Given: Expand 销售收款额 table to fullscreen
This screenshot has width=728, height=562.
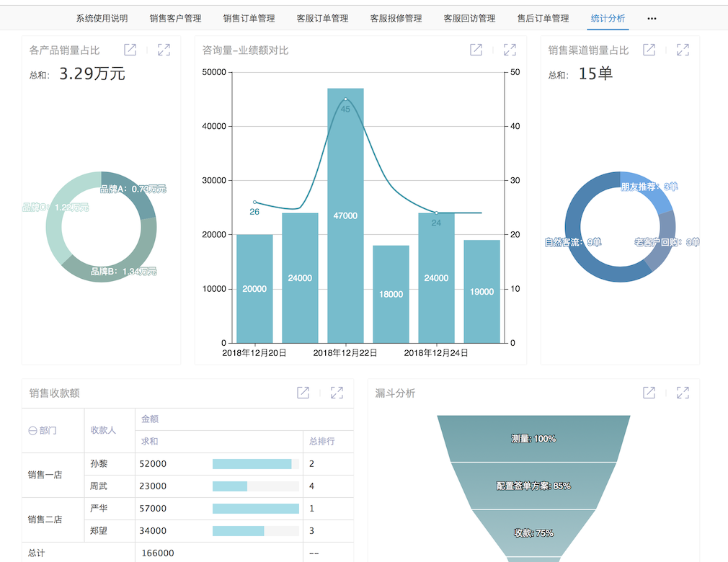Looking at the screenshot, I should click(x=337, y=393).
